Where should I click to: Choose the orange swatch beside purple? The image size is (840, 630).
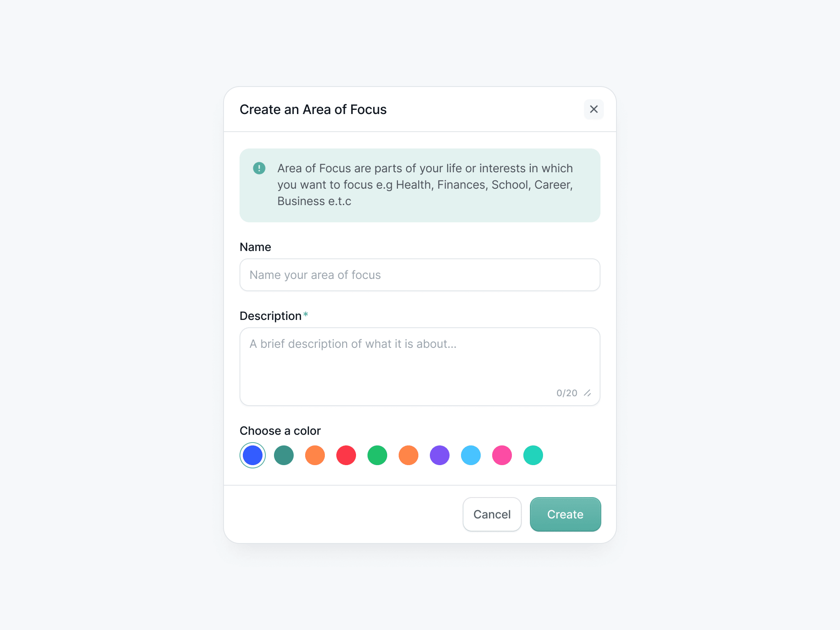point(409,455)
